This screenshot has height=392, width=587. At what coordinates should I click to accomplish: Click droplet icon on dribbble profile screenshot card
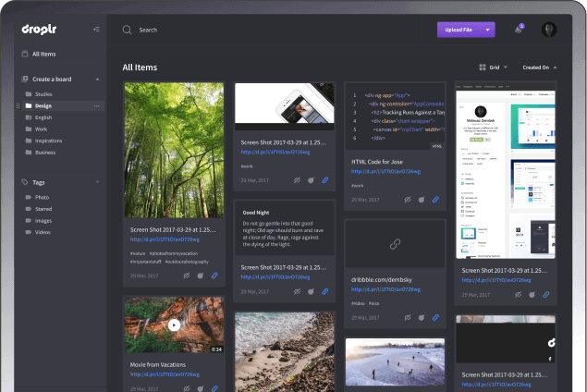click(532, 295)
